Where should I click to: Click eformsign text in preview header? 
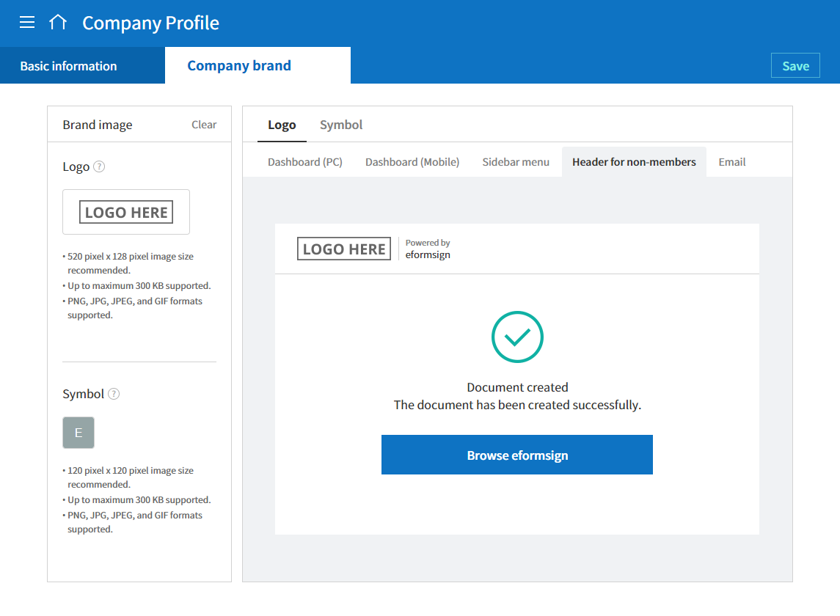428,255
